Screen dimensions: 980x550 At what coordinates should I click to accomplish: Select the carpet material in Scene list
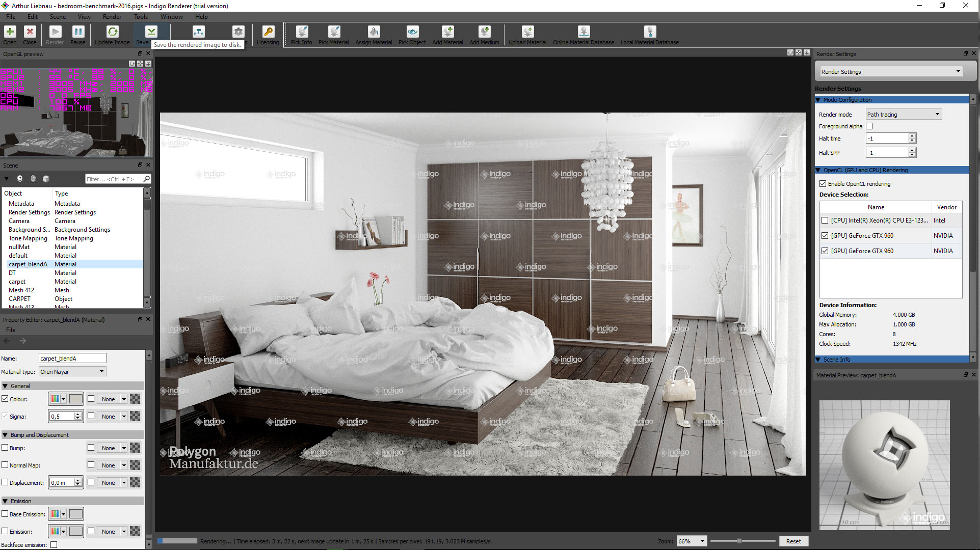17,282
